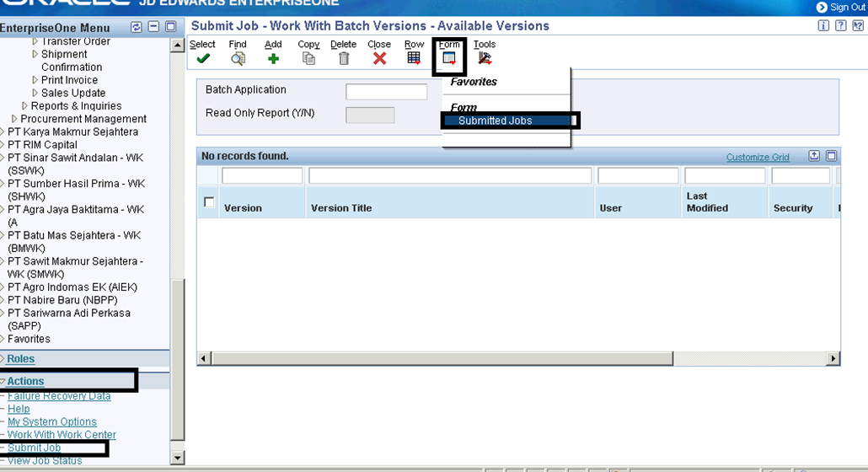This screenshot has height=472, width=868.
Task: Select PT Nabire Baru (NBPP) item
Action: click(62, 300)
